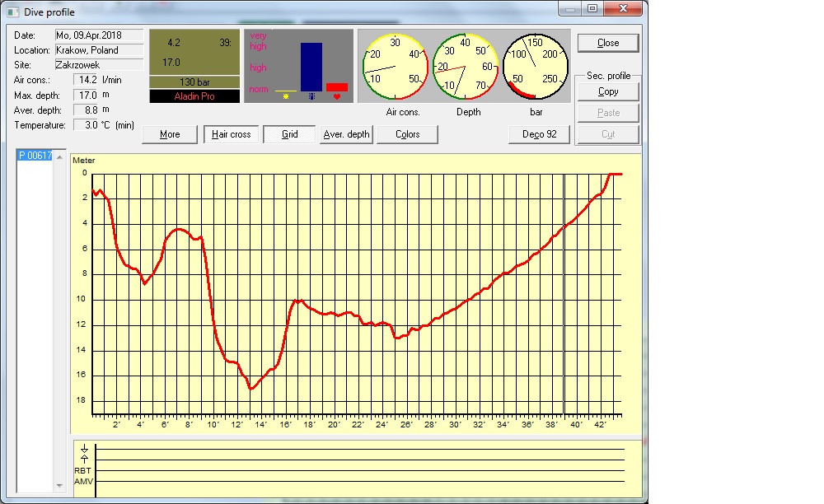
Task: Click the red heart rate bar
Action: 337,87
